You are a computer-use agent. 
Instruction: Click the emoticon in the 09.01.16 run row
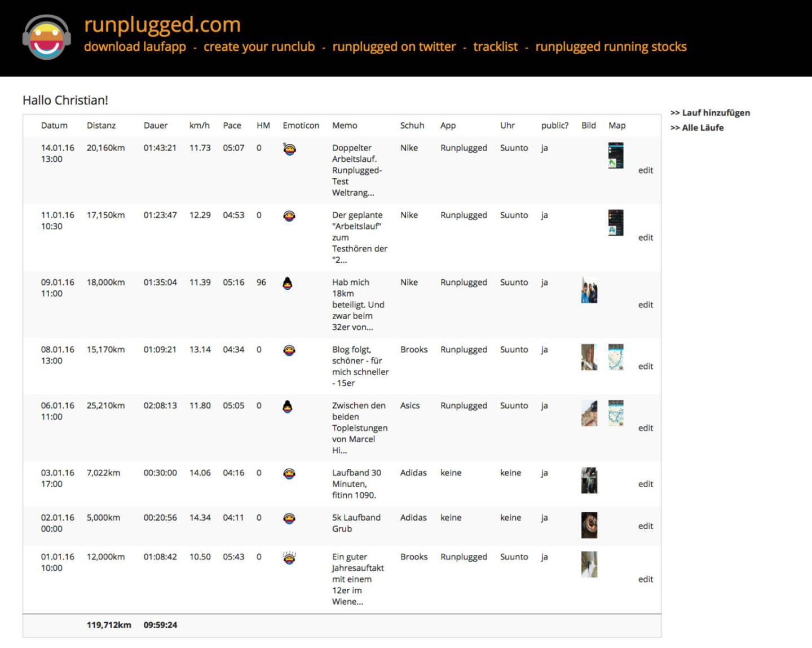point(288,284)
